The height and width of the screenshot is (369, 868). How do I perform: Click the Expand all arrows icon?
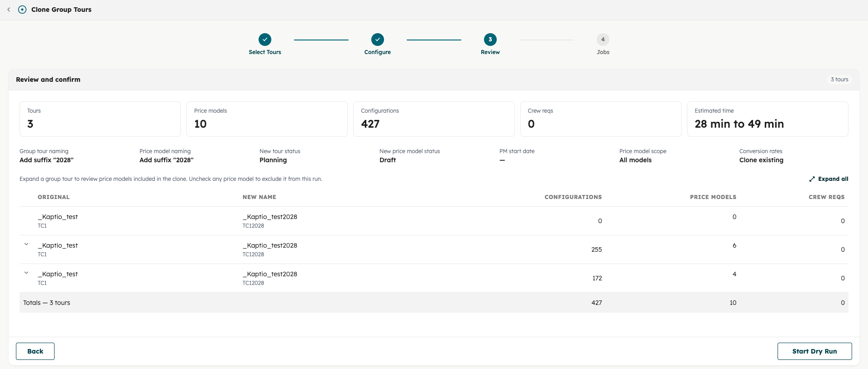pos(812,179)
